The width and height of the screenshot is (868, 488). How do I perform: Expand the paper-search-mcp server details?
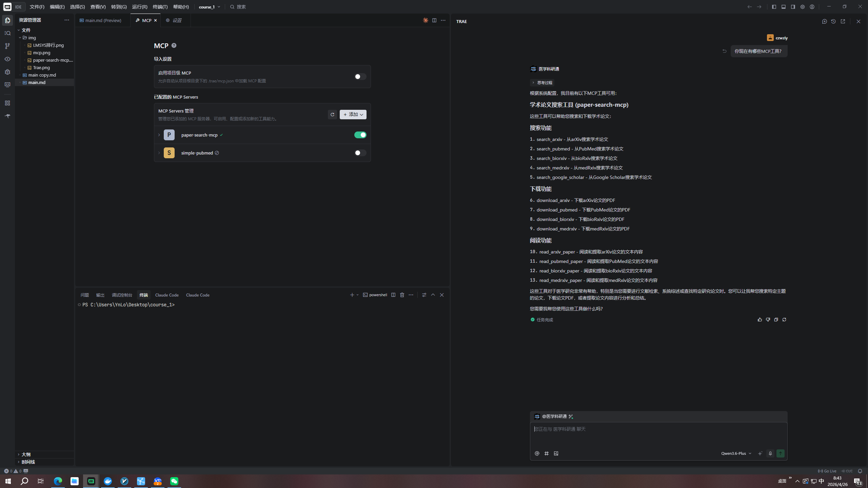159,135
